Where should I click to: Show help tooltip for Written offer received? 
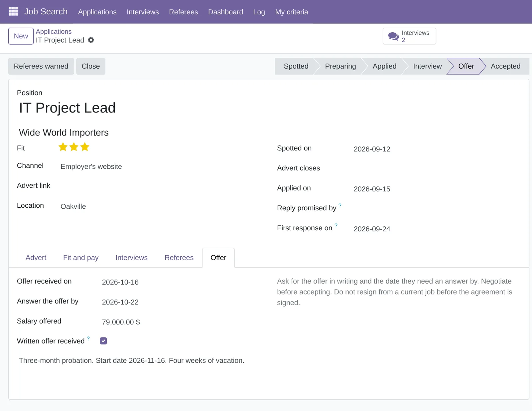88,338
